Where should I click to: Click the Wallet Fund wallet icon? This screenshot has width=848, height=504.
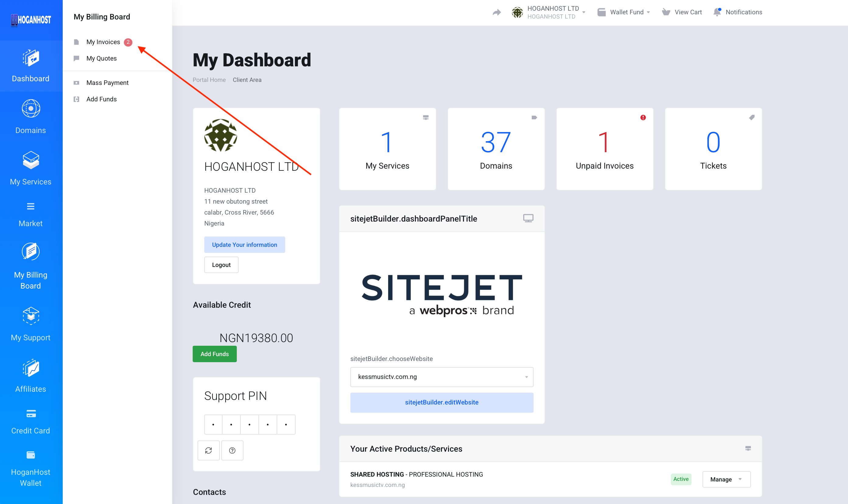point(601,12)
